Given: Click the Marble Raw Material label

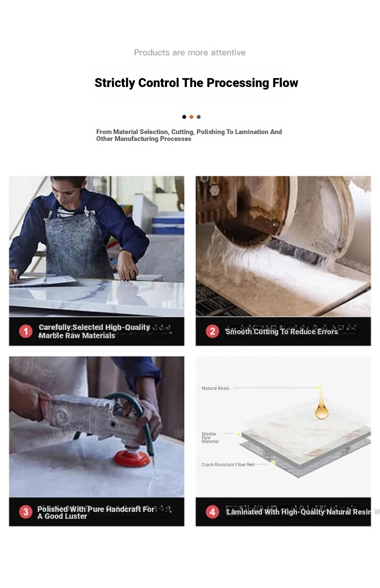Looking at the screenshot, I should (x=210, y=438).
